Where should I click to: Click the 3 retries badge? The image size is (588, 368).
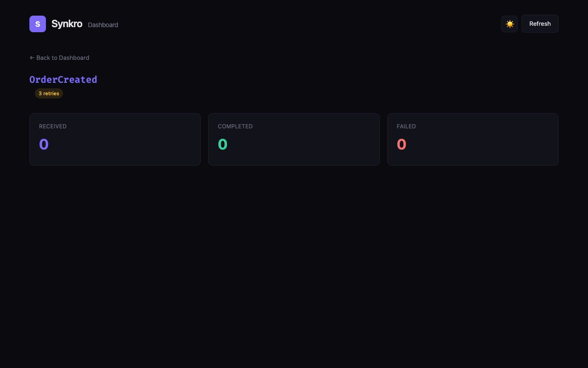click(x=49, y=93)
